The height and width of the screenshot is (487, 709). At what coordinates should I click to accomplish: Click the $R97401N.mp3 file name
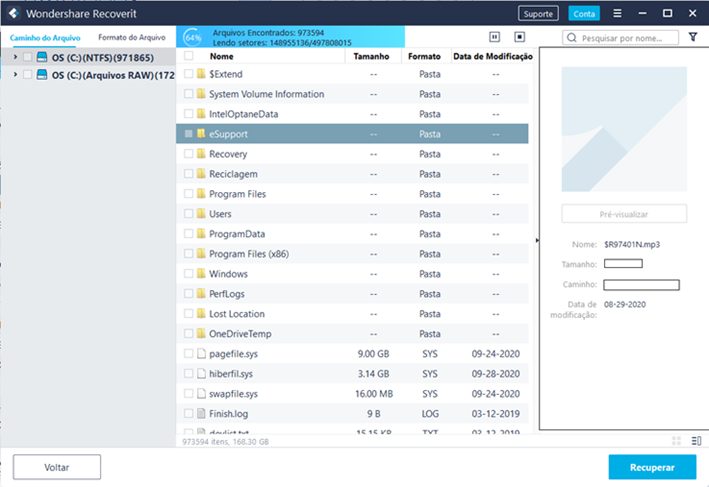(x=632, y=244)
